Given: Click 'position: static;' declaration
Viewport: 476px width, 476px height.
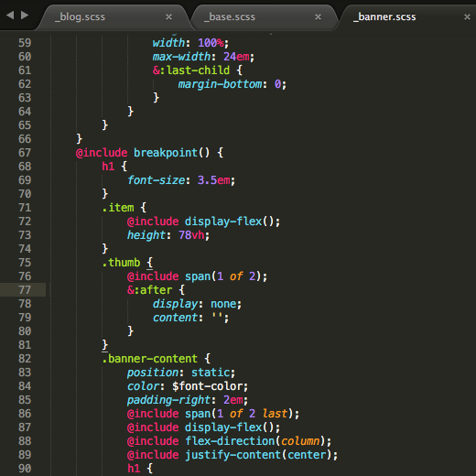Looking at the screenshot, I should click(x=181, y=373).
